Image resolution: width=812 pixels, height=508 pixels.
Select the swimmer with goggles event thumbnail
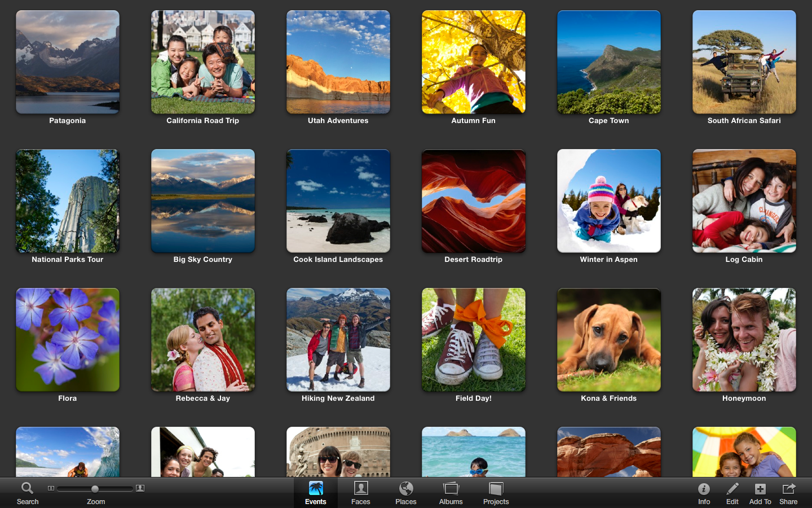coord(474,452)
